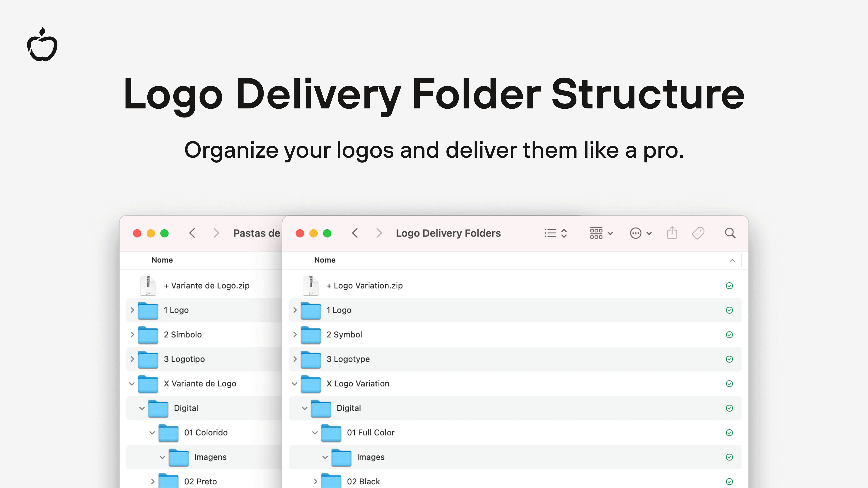Expand the 2 Symbol folder
Image resolution: width=868 pixels, height=488 pixels.
click(295, 334)
